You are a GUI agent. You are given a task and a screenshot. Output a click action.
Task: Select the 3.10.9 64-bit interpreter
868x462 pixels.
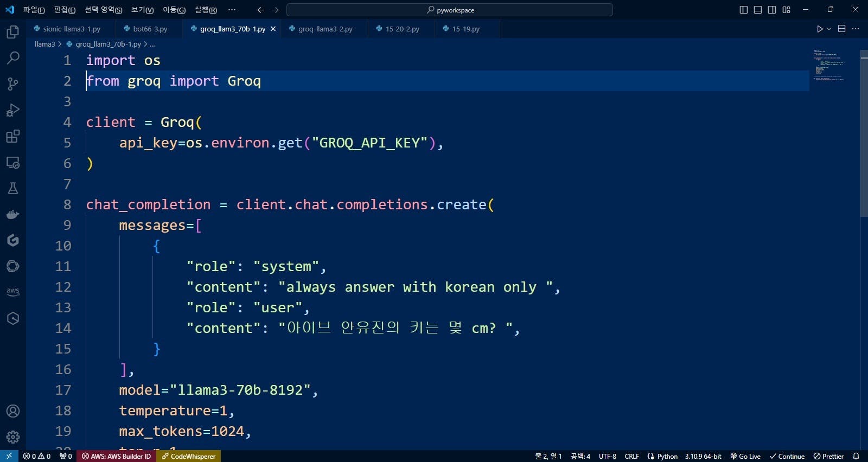click(x=703, y=456)
